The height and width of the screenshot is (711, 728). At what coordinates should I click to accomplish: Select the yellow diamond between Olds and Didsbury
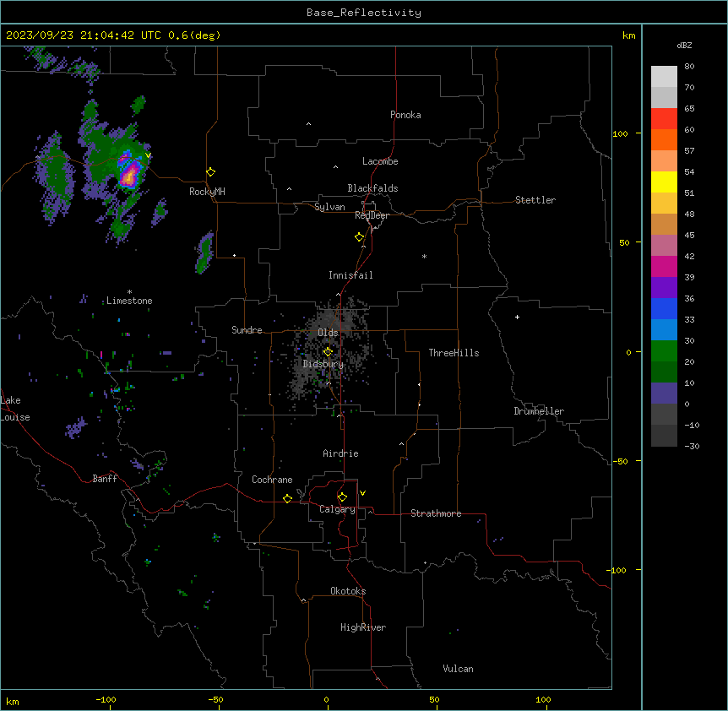328,352
